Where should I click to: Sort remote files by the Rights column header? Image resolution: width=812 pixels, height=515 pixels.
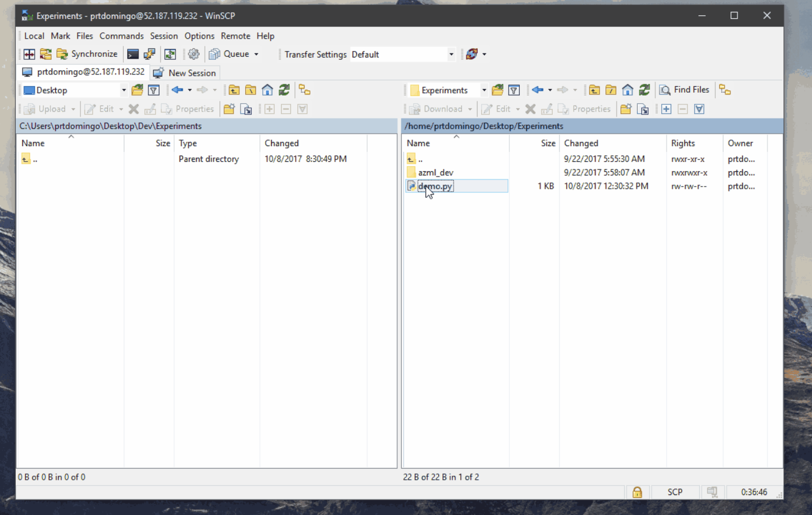pos(694,143)
